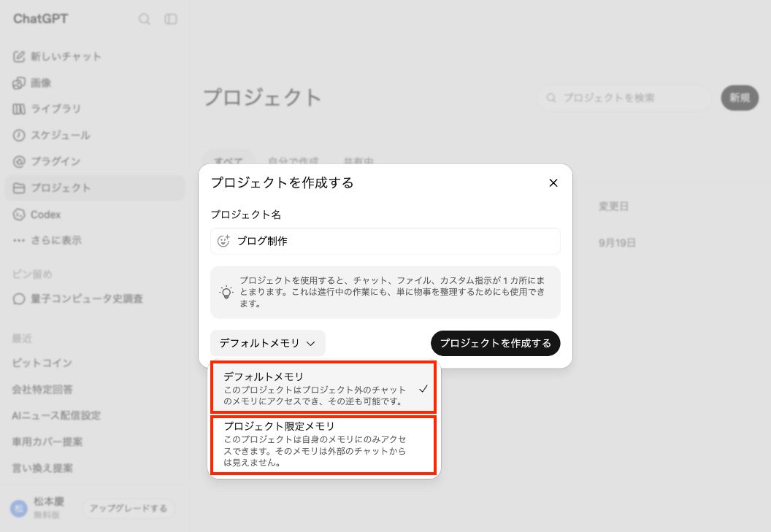771x532 pixels.
Task: Click the プロジェクトを検索 search field
Action: (x=624, y=98)
